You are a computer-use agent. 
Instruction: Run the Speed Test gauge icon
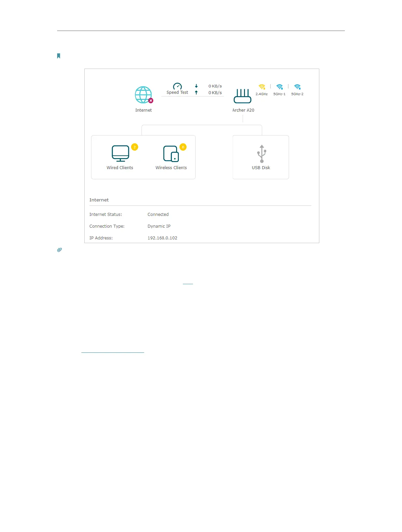(177, 86)
